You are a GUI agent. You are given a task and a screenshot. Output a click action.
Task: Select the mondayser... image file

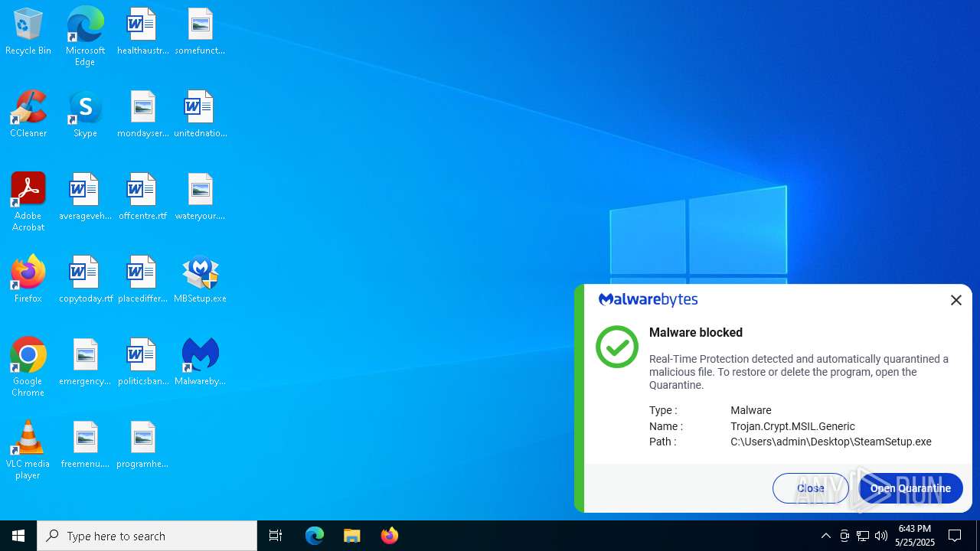click(142, 115)
